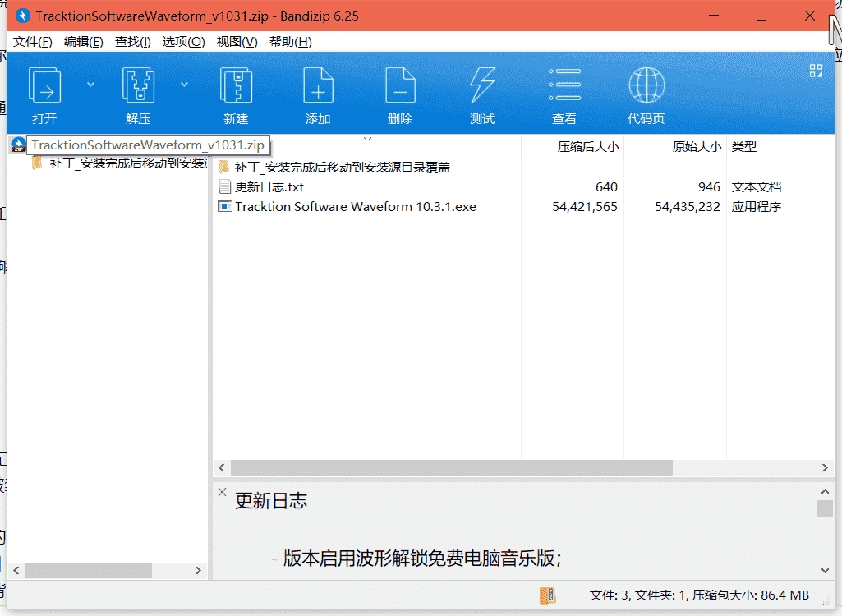Click the Open (打开) toolbar icon
This screenshot has width=842, height=616.
coord(44,85)
